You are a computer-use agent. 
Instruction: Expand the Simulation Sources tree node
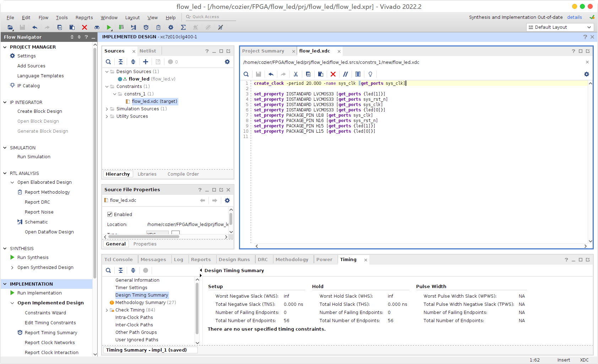coord(107,109)
